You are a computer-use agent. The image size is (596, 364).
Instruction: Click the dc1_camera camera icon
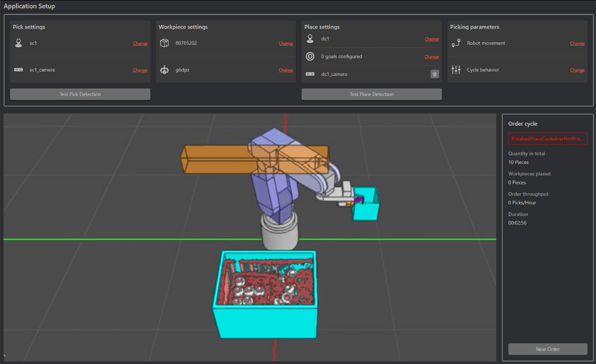tap(310, 74)
